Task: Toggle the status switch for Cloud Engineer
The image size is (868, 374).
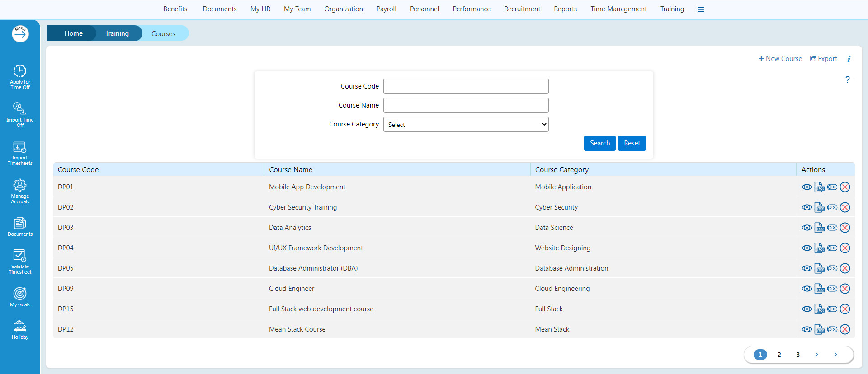Action: point(832,289)
